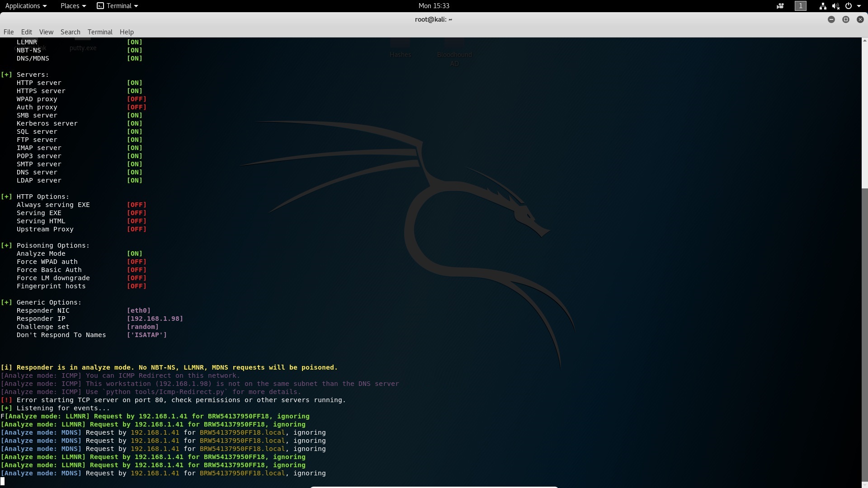Click the screen recorder camera icon in the top bar
868x488 pixels.
click(780, 6)
